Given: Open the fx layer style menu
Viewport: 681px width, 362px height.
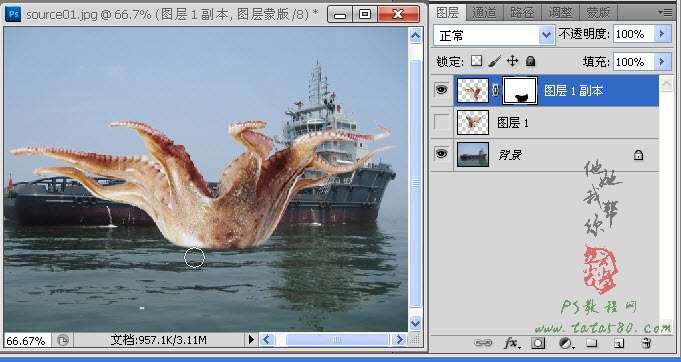Looking at the screenshot, I should pyautogui.click(x=512, y=343).
